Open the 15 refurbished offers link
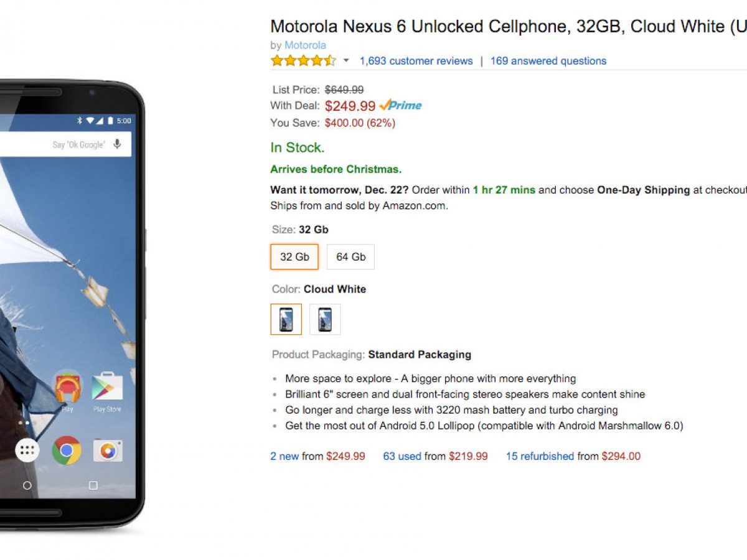747x560 pixels. click(x=539, y=456)
